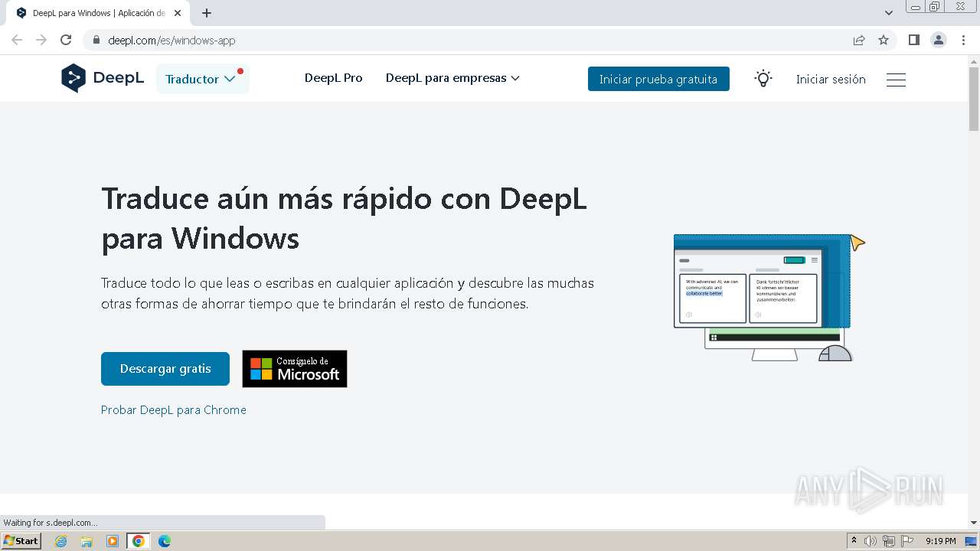Click the show desktop icon
The height and width of the screenshot is (551, 980).
pos(971,541)
